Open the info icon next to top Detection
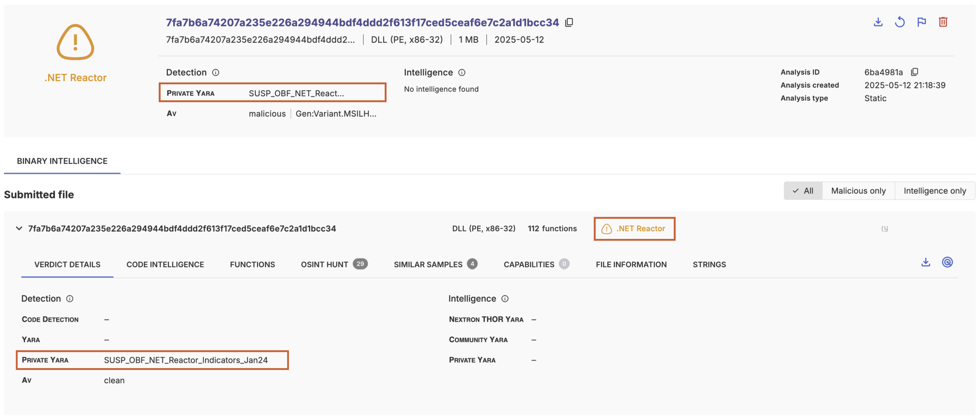980x420 pixels. [x=216, y=72]
